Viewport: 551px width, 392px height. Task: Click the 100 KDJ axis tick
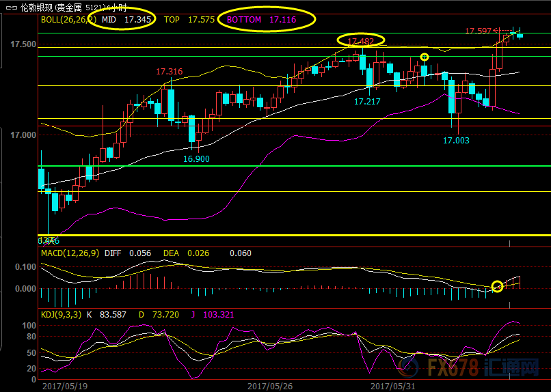click(29, 326)
